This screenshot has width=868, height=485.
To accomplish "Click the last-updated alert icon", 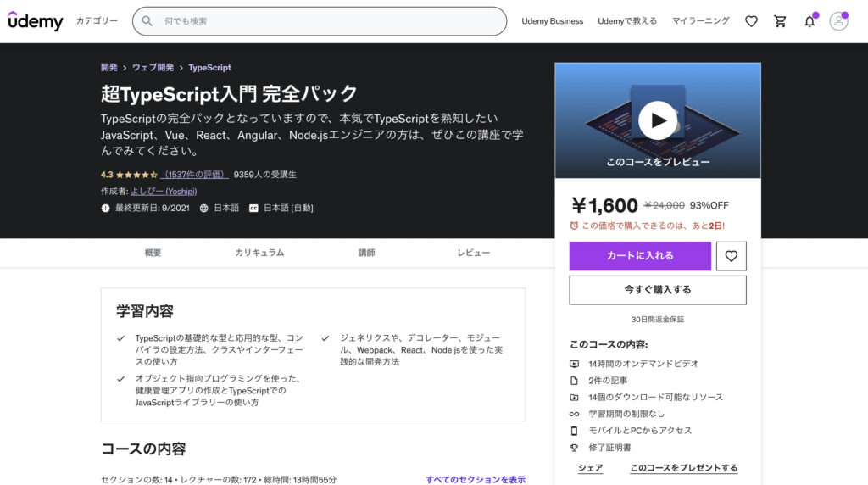I will [x=105, y=209].
